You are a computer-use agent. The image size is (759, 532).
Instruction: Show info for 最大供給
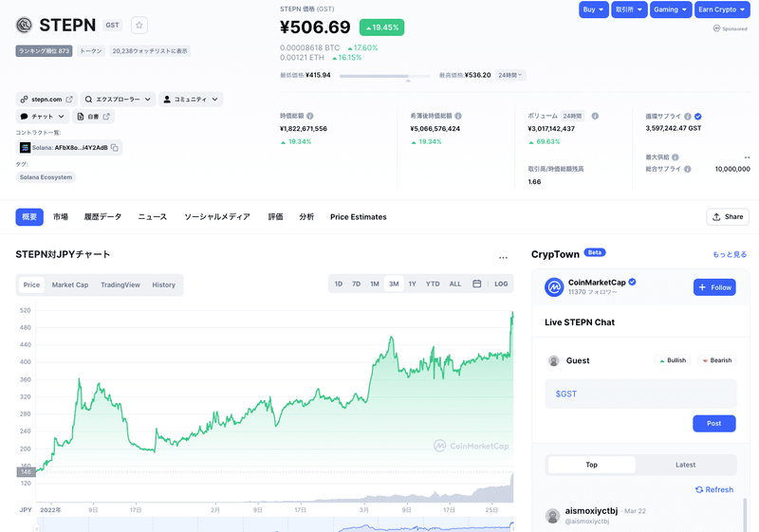(676, 157)
